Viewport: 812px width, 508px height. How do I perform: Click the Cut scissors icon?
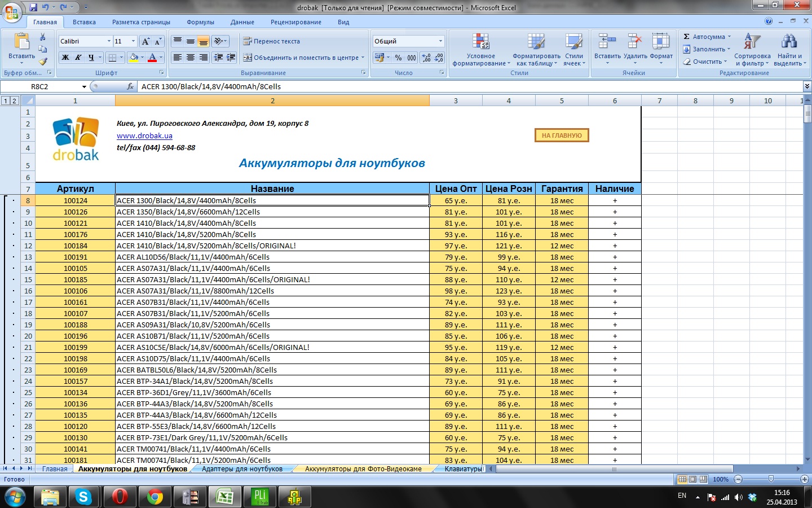[43, 37]
